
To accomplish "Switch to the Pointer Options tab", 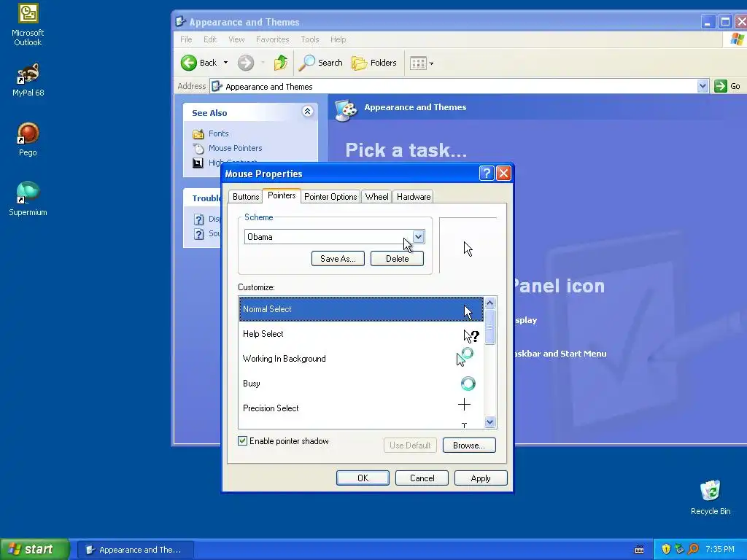I will point(330,197).
